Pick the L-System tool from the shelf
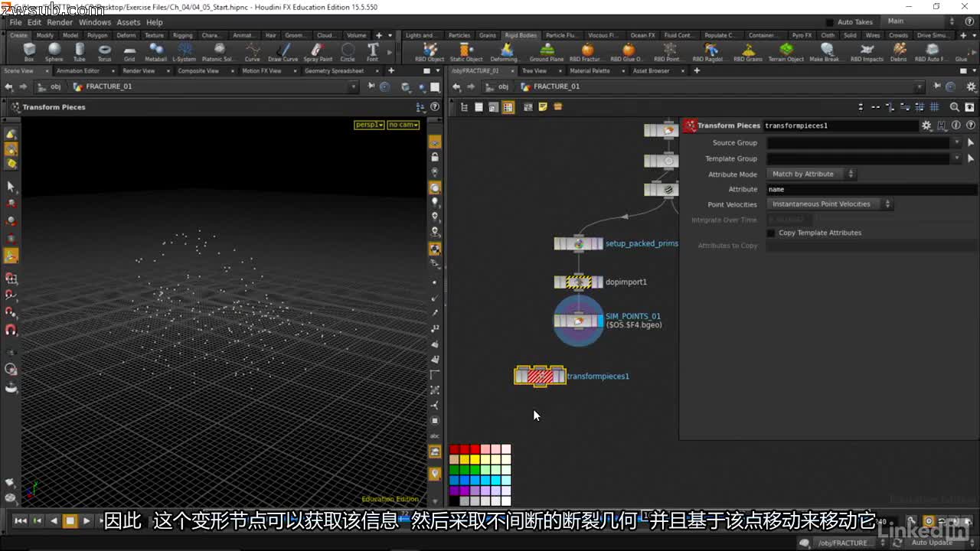 [x=185, y=50]
